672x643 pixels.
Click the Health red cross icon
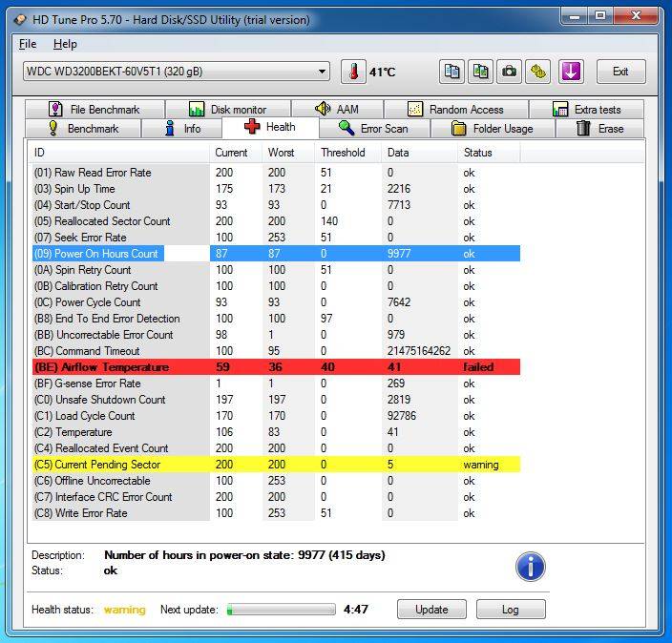tap(252, 127)
